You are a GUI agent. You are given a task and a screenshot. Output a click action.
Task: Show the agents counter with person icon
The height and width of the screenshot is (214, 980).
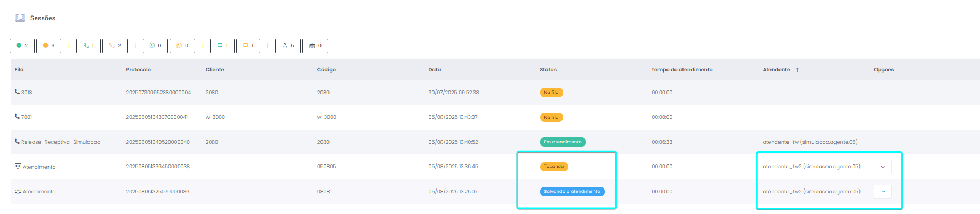coord(288,46)
